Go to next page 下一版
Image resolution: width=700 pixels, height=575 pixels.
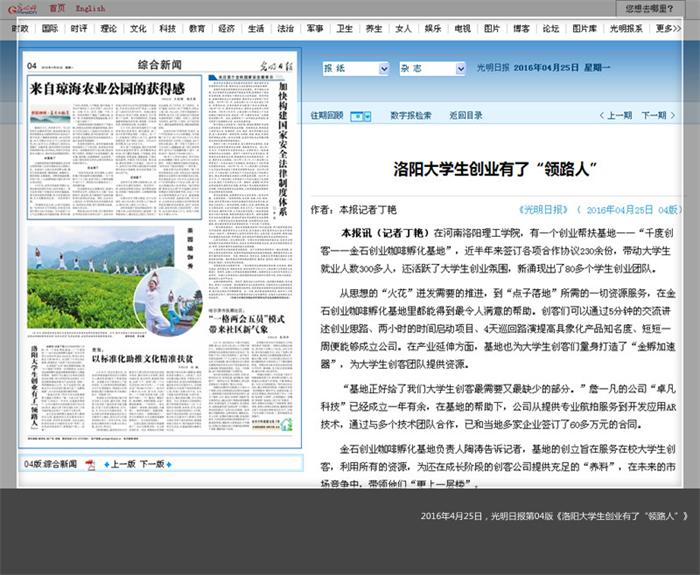click(152, 464)
